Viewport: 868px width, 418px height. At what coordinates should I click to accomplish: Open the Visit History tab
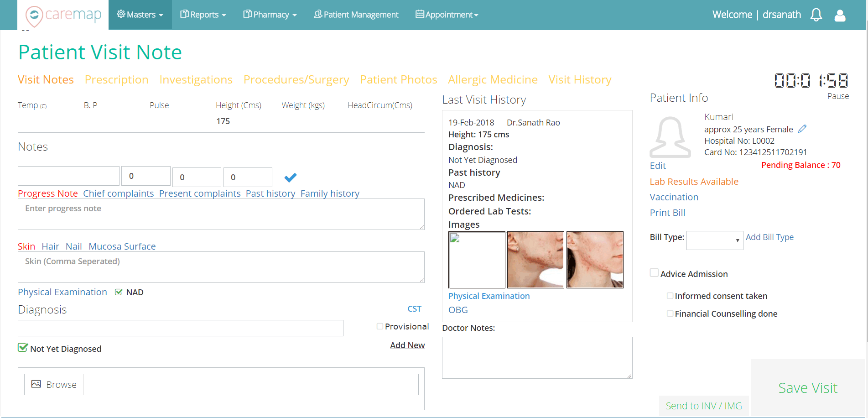580,79
